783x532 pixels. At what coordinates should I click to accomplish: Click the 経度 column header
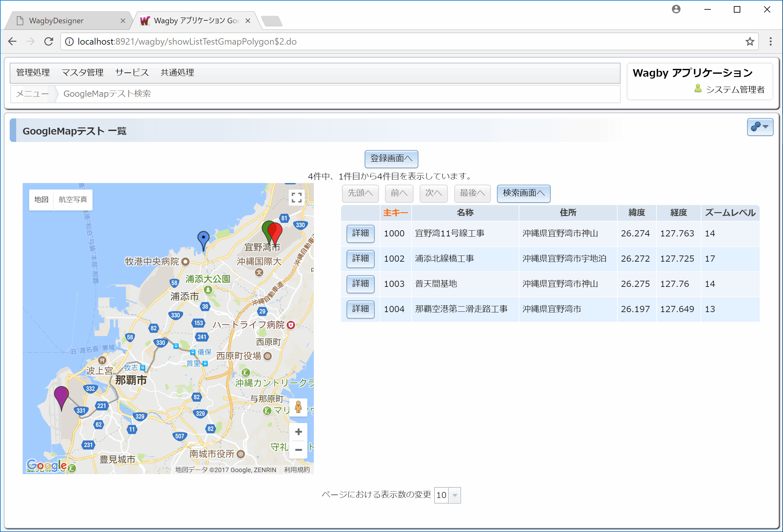pos(678,213)
